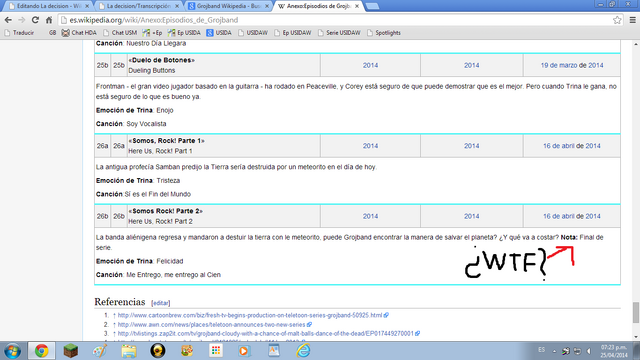Reload the current Wikipedia page
This screenshot has height=360, width=640.
[x=36, y=20]
